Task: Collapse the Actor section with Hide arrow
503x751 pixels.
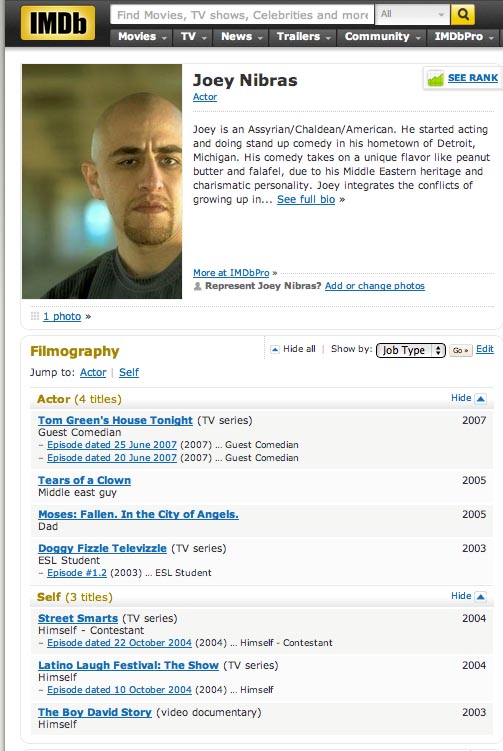Action: pyautogui.click(x=480, y=398)
